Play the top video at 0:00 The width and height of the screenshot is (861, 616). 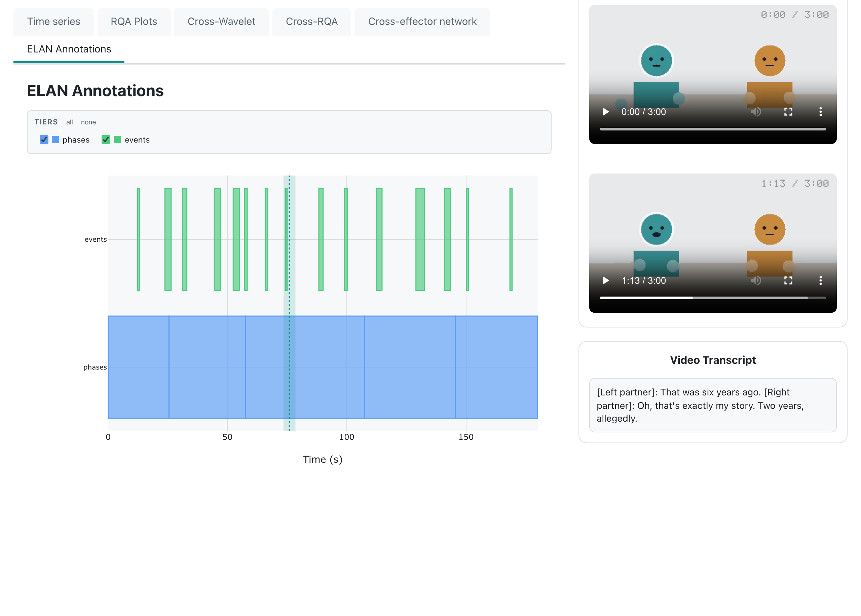(605, 112)
